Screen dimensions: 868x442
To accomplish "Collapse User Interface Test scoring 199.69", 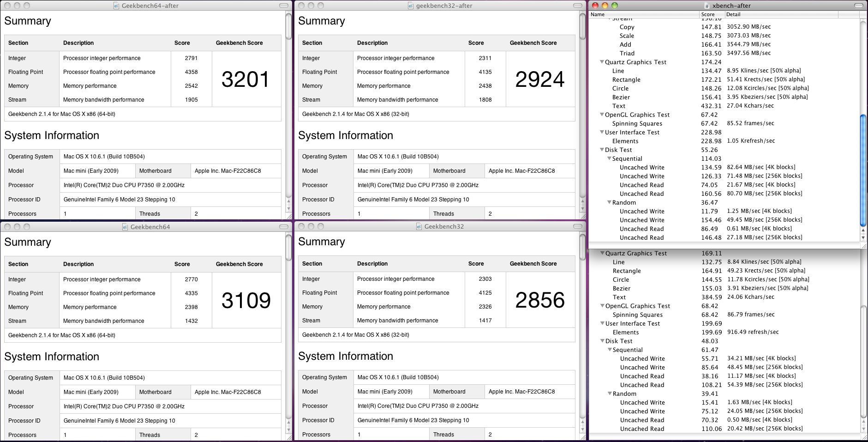I will (x=602, y=323).
